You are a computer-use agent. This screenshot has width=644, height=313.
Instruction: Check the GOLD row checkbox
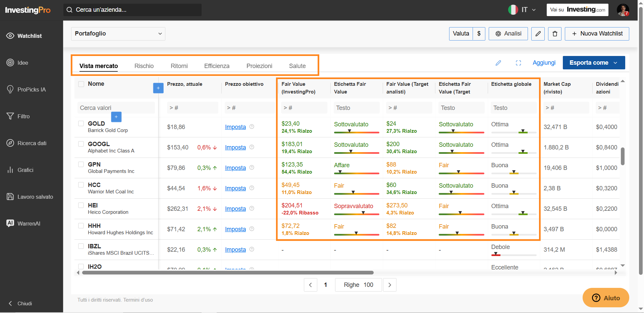[x=81, y=123]
